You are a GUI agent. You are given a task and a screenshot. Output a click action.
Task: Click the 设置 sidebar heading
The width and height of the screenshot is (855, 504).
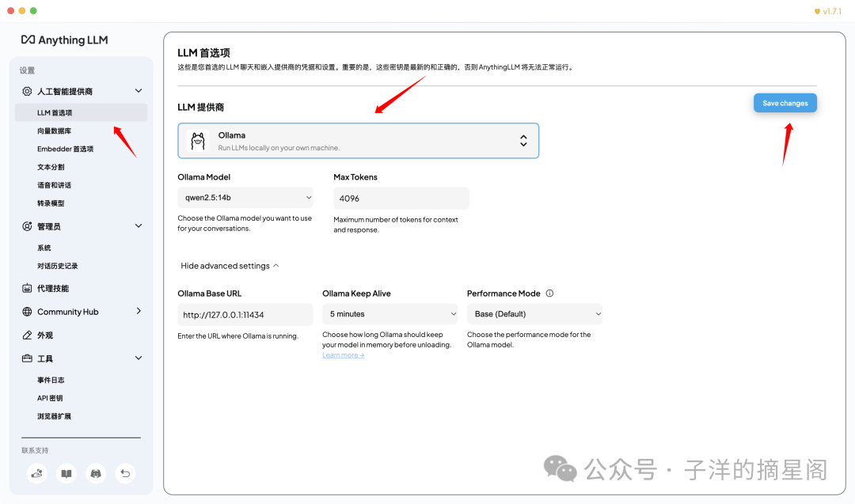[27, 70]
